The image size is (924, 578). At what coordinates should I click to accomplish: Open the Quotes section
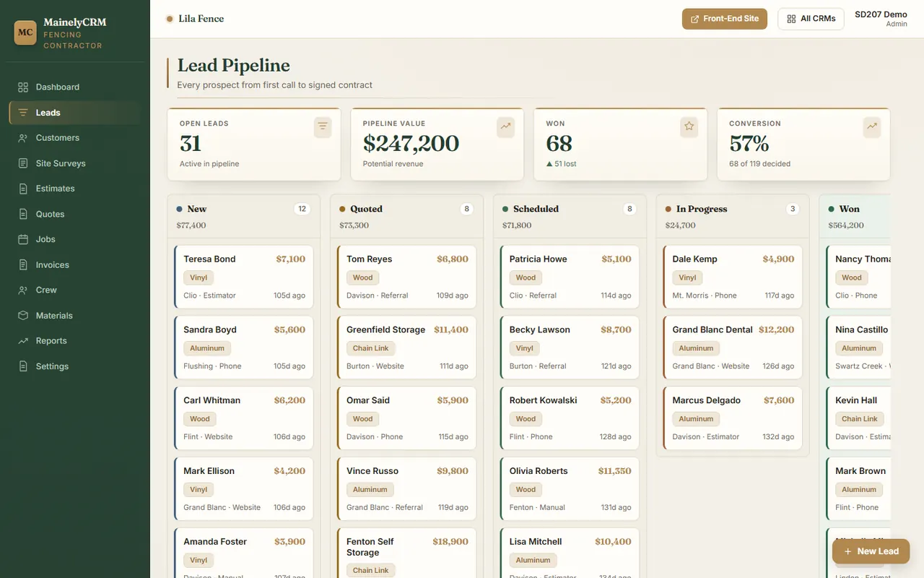[75, 214]
